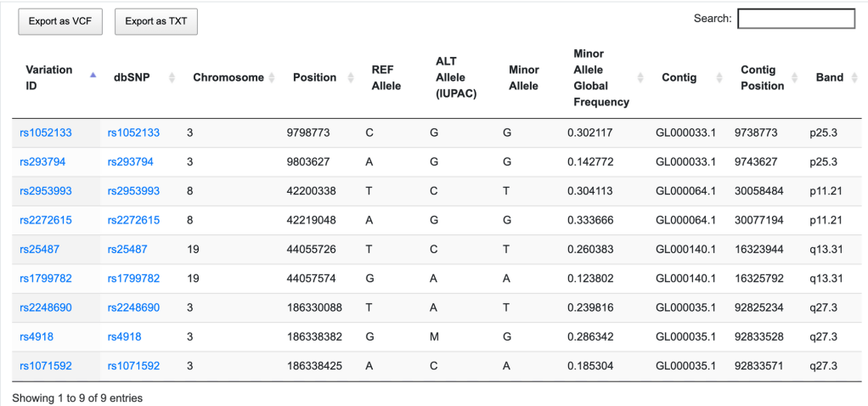
Task: Click the Minor Allele Global Frequency header
Action: [601, 77]
